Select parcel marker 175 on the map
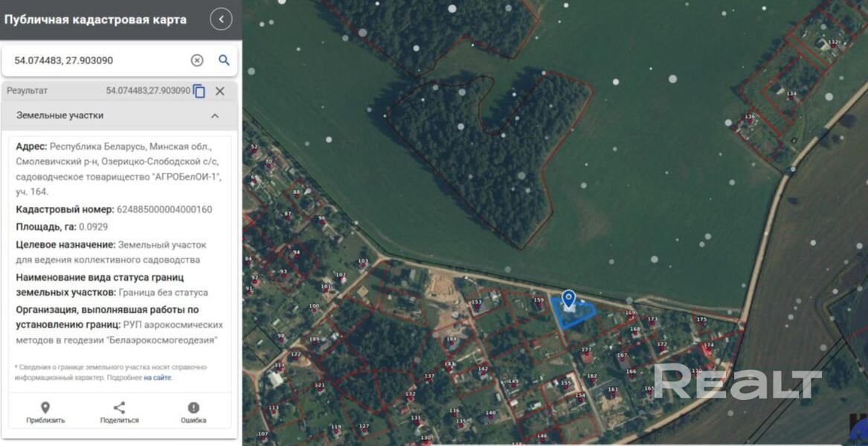This screenshot has height=446, width=868. 701,319
